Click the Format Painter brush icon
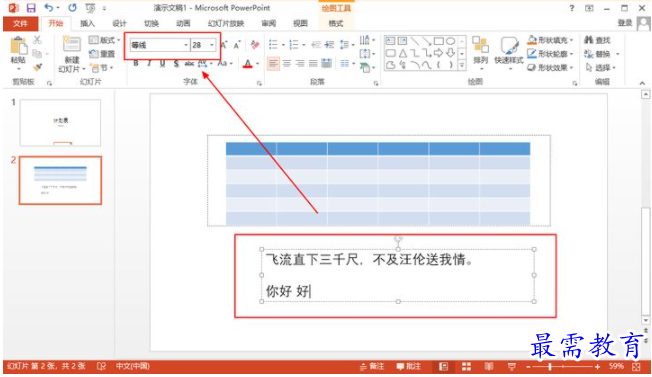The image size is (652, 377). click(37, 67)
